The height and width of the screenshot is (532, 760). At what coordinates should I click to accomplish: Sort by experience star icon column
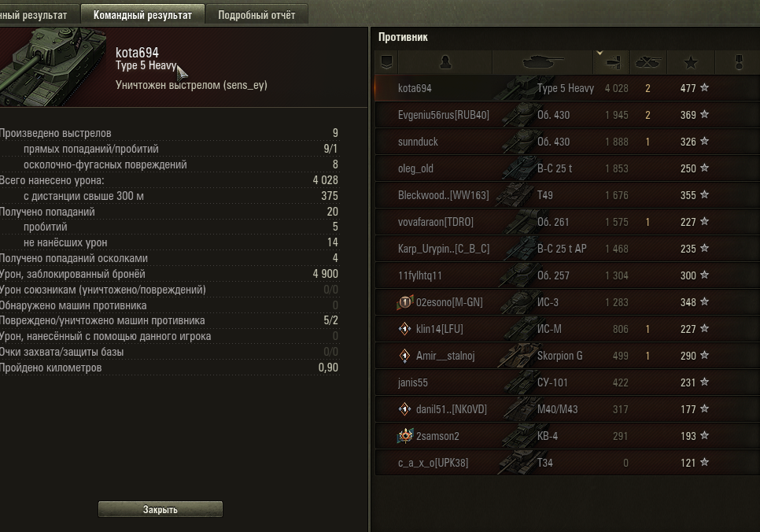pos(691,62)
